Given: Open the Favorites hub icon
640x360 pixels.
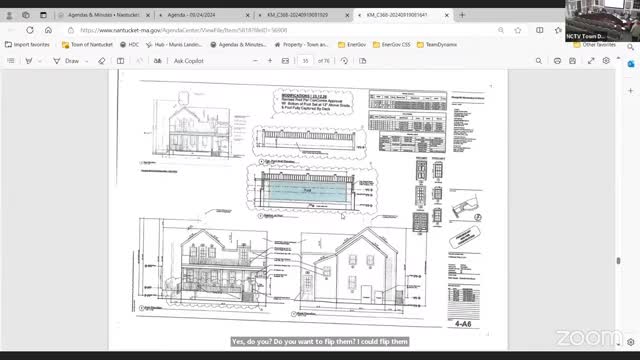Looking at the screenshot, I should [x=558, y=30].
